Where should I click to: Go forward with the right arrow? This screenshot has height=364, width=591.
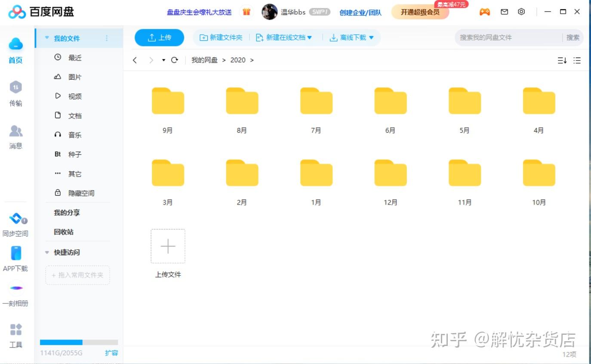click(x=151, y=60)
